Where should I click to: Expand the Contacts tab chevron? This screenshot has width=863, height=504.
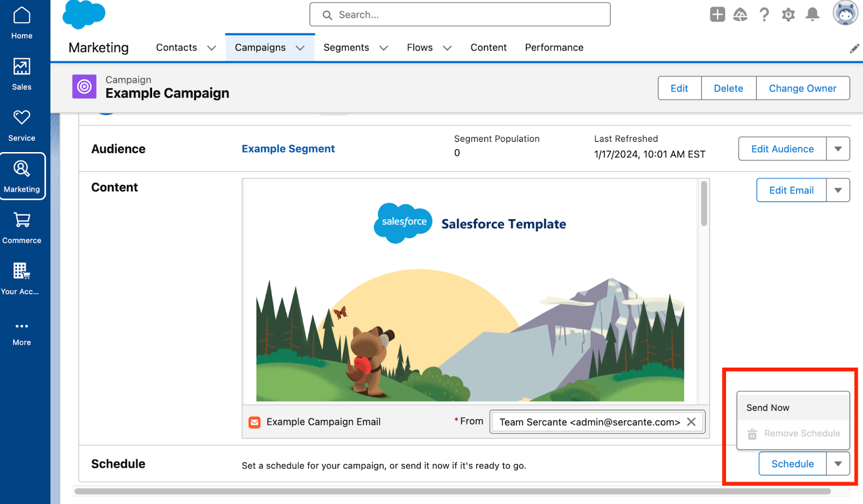click(211, 48)
